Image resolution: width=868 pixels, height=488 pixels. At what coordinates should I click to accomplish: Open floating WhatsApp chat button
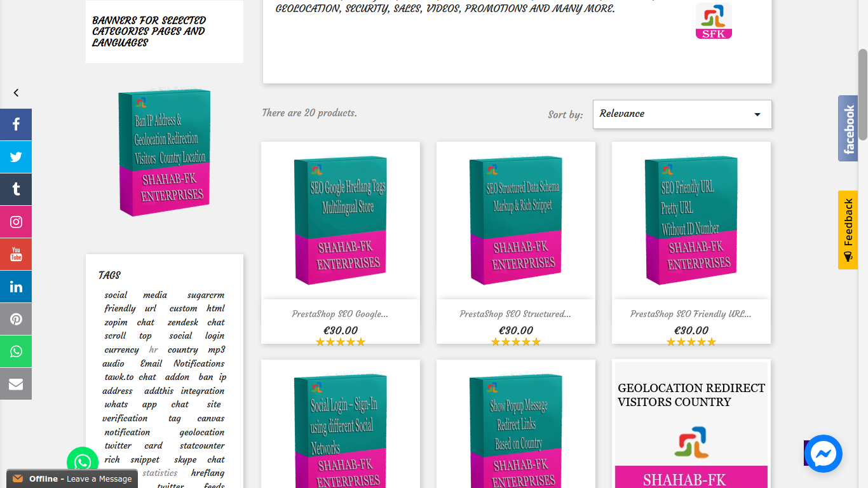(83, 463)
